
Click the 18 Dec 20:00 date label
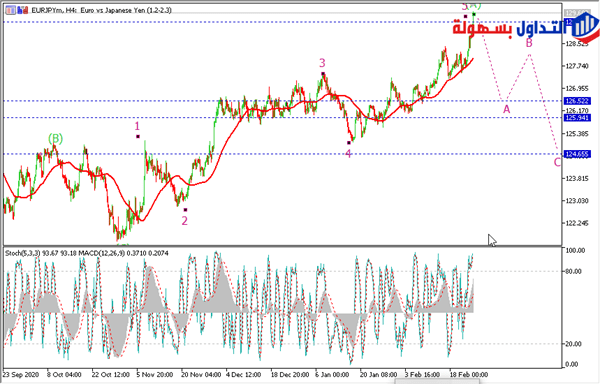pyautogui.click(x=290, y=374)
